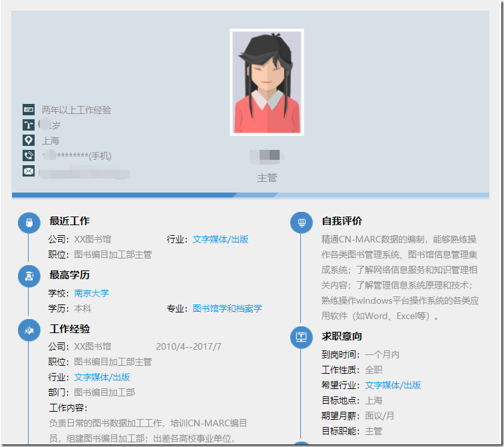The width and height of the screenshot is (504, 447).
Task: Click the 两年以上工作经验 text
Action: click(76, 110)
